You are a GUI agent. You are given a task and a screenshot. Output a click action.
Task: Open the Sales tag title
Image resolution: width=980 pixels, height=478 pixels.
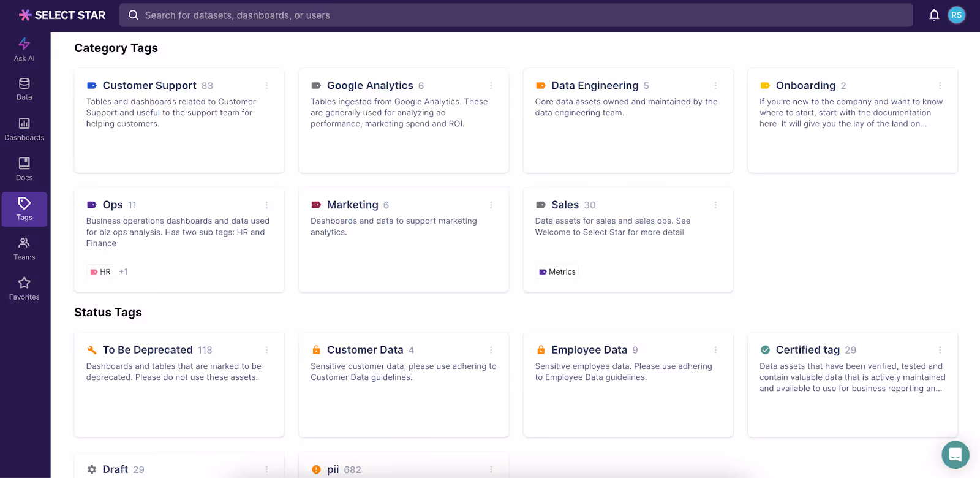click(x=565, y=205)
